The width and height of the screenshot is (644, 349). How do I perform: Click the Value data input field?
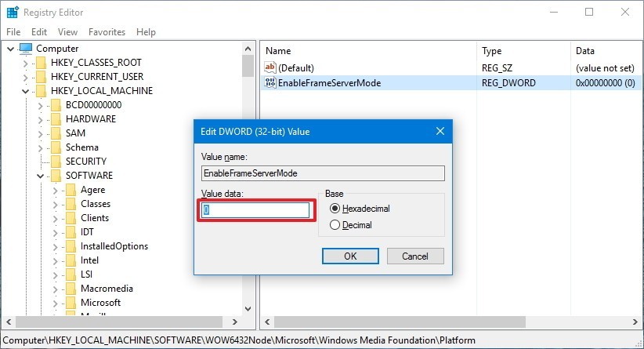(x=256, y=210)
